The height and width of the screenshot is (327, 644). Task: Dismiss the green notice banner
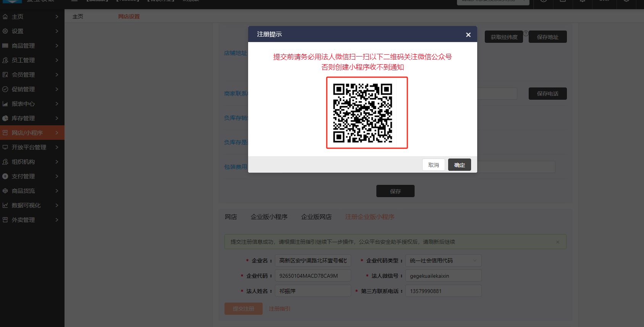[x=558, y=242]
